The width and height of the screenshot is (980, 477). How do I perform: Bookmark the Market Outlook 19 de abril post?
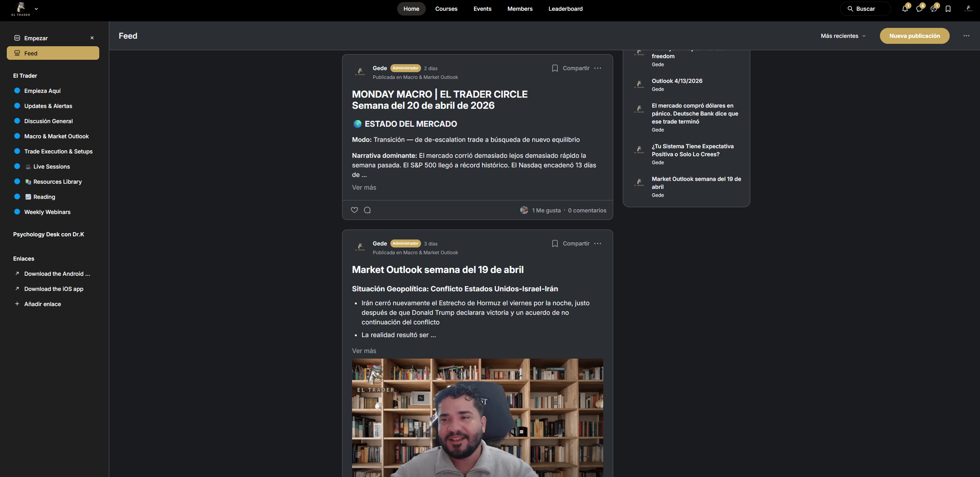pyautogui.click(x=555, y=243)
